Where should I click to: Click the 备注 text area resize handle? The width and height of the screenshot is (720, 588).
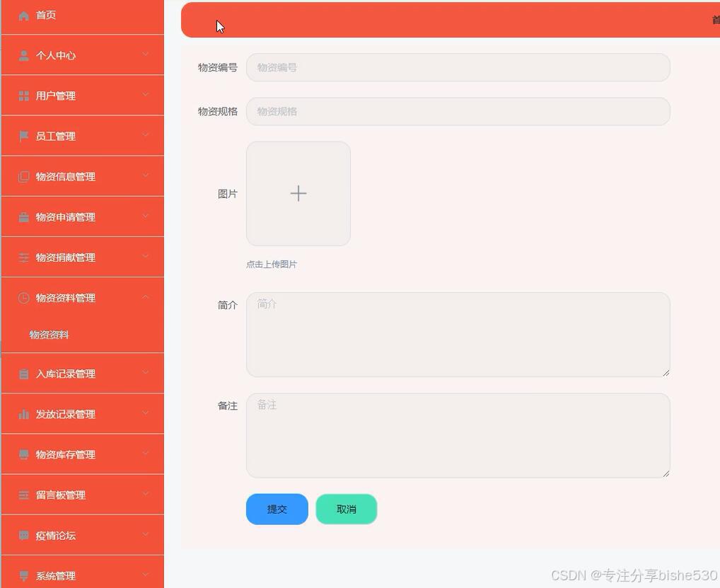coord(666,473)
